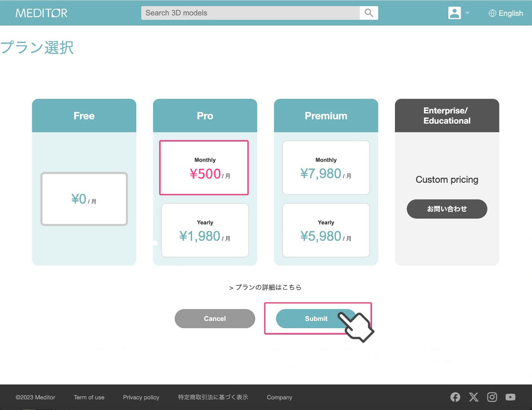This screenshot has width=532, height=410.
Task: Open the X social icon
Action: pos(474,397)
